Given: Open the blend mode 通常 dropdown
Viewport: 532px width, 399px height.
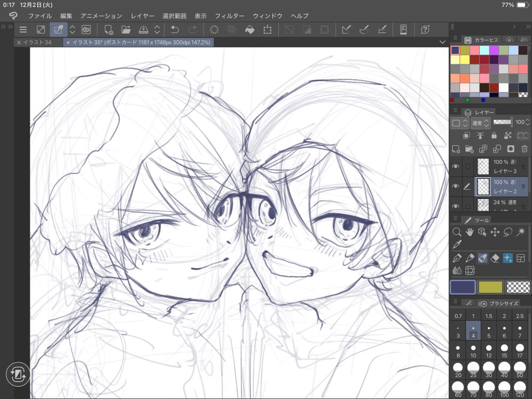Looking at the screenshot, I should coord(480,123).
